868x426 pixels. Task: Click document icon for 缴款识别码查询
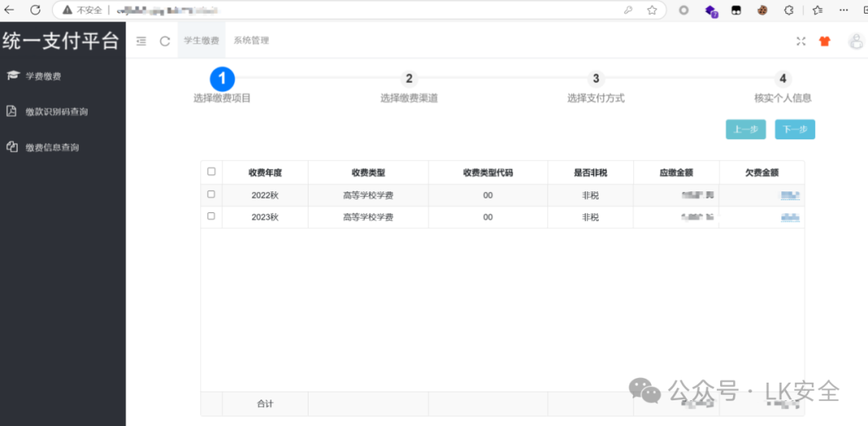point(11,112)
